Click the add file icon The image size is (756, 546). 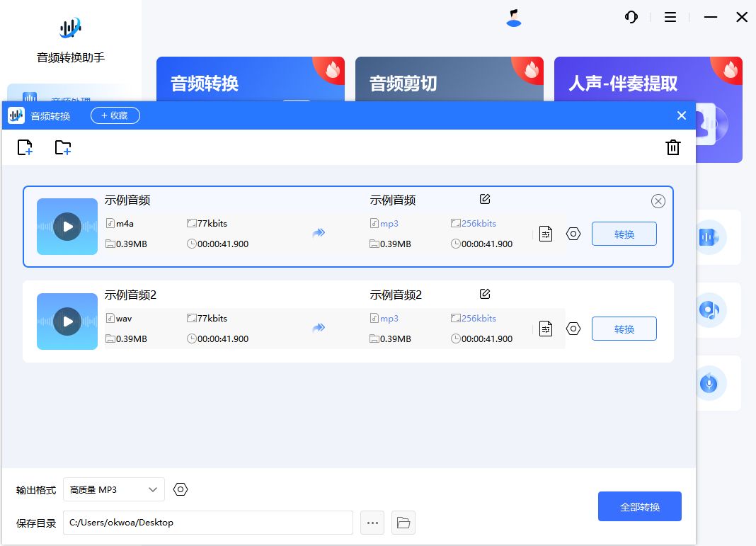(x=25, y=147)
